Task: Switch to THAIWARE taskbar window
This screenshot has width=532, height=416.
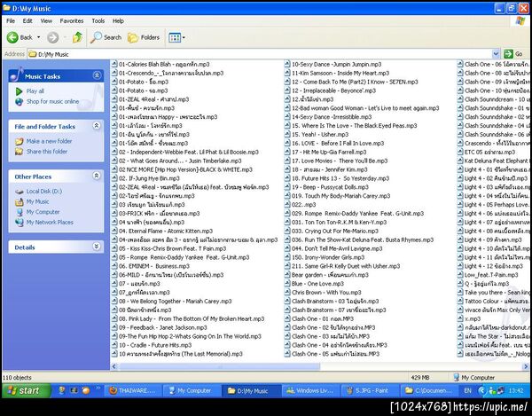Action: coord(133,390)
